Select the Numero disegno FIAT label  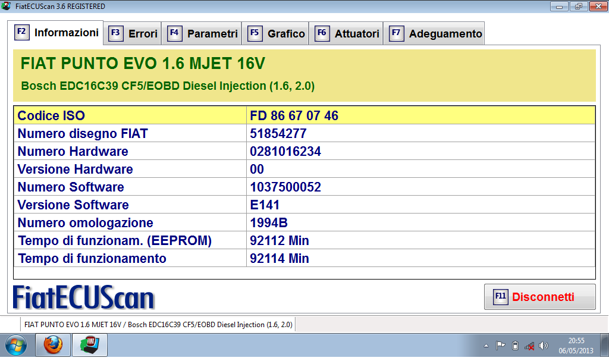coord(83,133)
